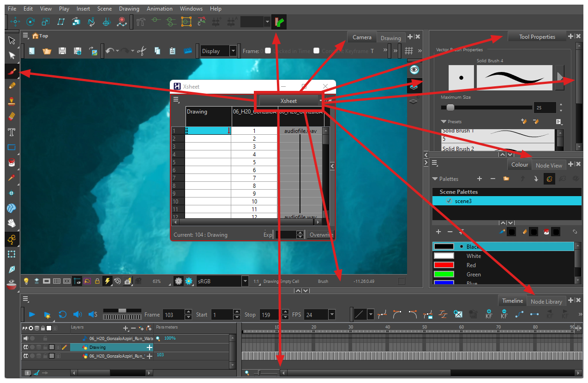Screen dimensions: 588x383
Task: Click the Cut scissors icon in Camera toolbar
Action: [x=142, y=51]
